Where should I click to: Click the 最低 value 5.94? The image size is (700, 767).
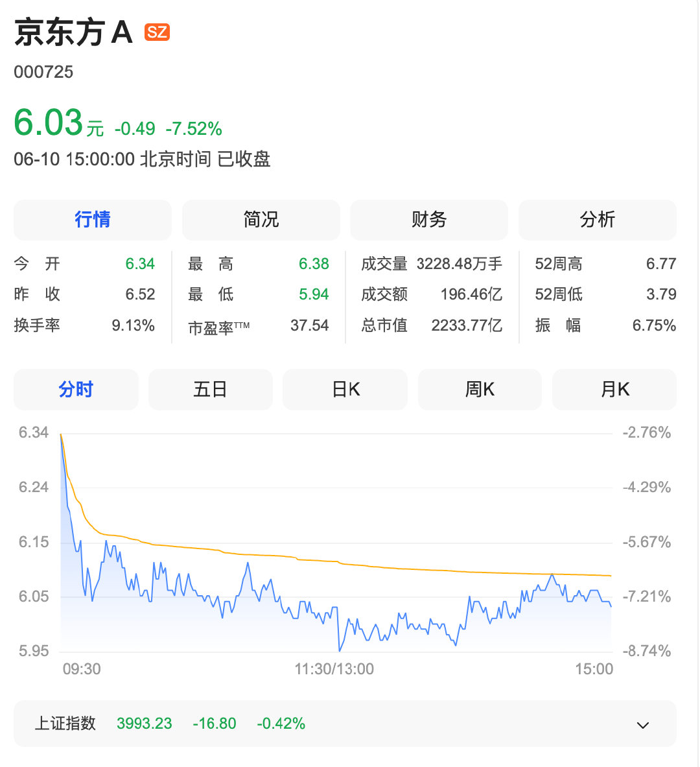(x=314, y=294)
